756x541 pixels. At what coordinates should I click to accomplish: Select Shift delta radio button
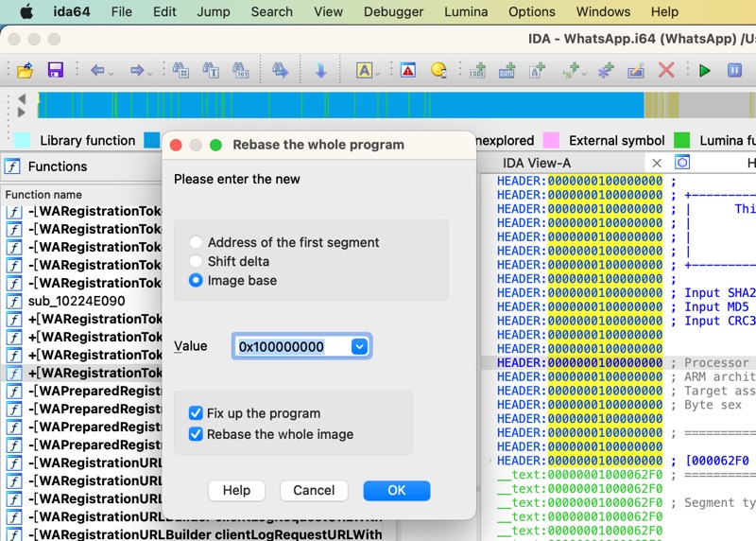196,261
